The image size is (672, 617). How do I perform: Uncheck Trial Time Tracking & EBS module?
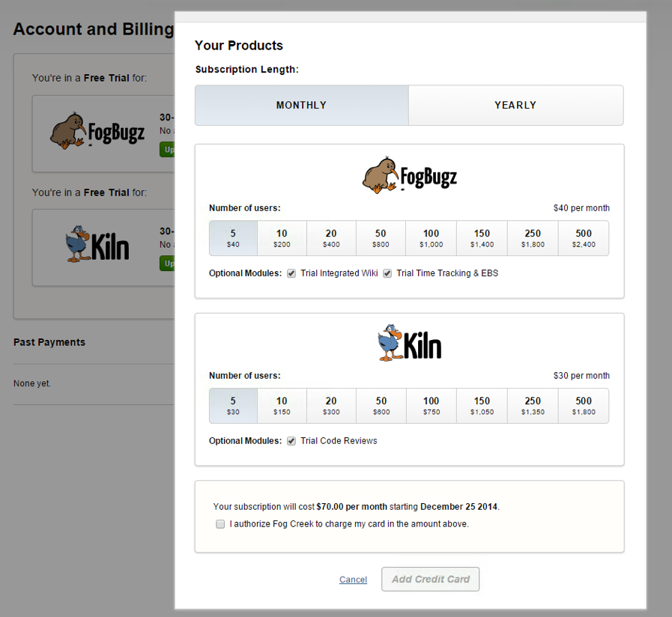click(387, 273)
